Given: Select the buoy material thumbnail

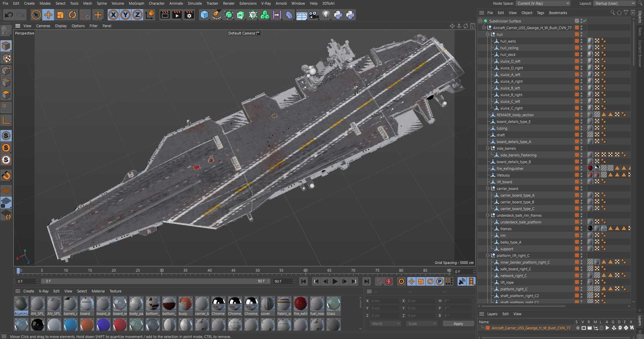Looking at the screenshot, I should (185, 306).
